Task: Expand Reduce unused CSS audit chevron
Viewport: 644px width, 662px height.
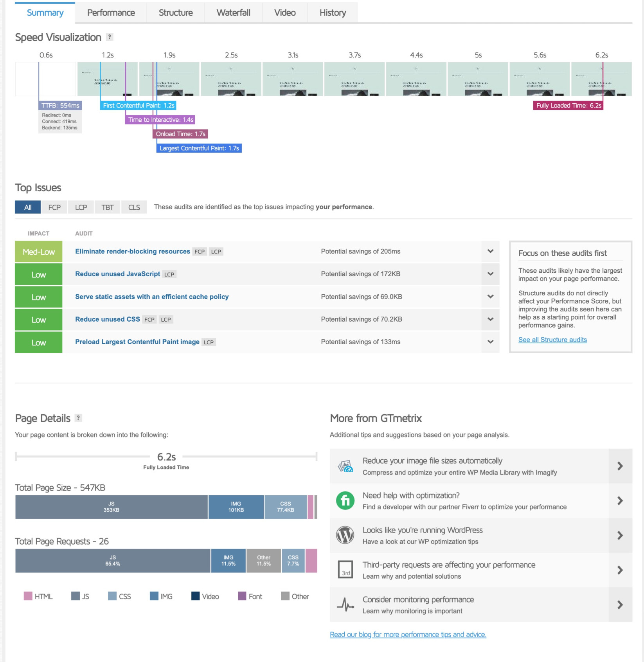Action: click(x=490, y=319)
